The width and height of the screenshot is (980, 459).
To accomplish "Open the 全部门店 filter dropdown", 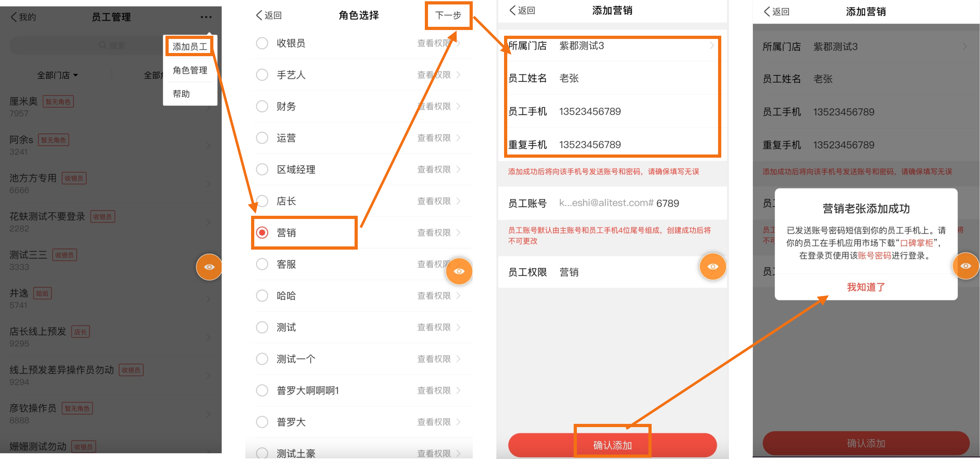I will (x=57, y=75).
